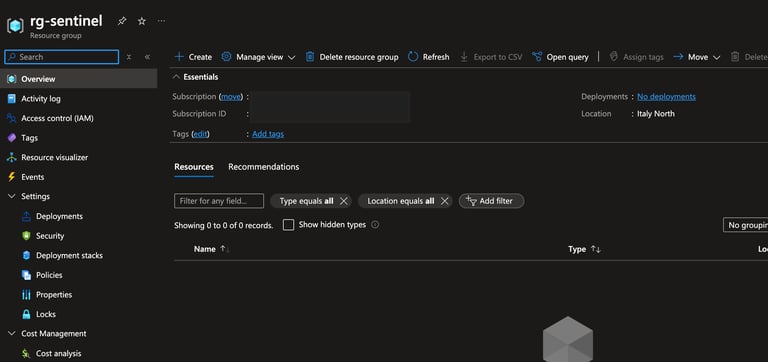Mark rg-sentinel as favorite with star
The width and height of the screenshot is (768, 362).
click(142, 21)
